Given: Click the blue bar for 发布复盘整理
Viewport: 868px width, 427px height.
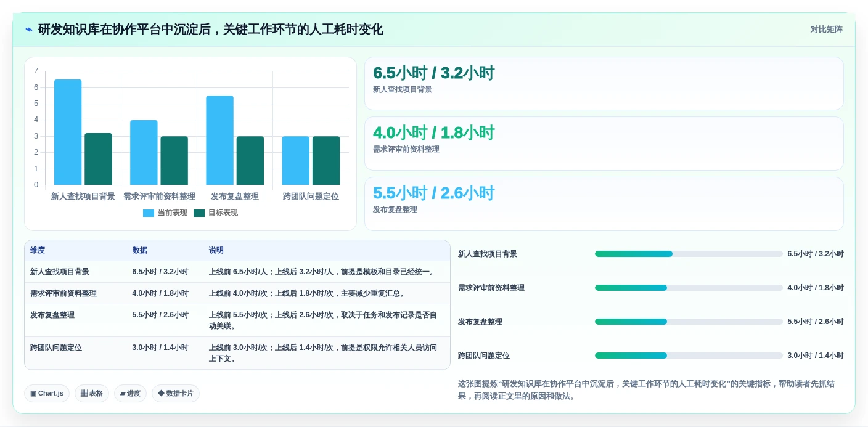Looking at the screenshot, I should pos(219,140).
